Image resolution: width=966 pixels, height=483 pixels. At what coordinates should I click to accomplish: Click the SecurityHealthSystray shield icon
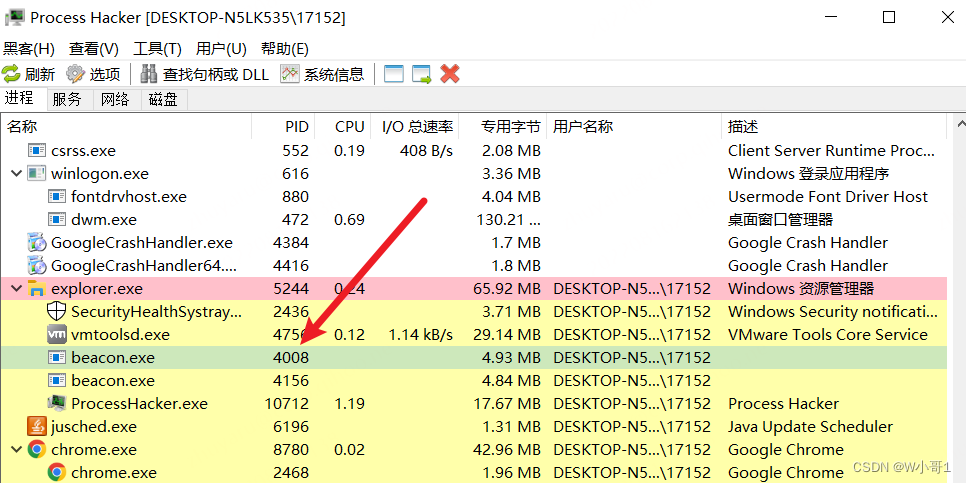tap(57, 312)
